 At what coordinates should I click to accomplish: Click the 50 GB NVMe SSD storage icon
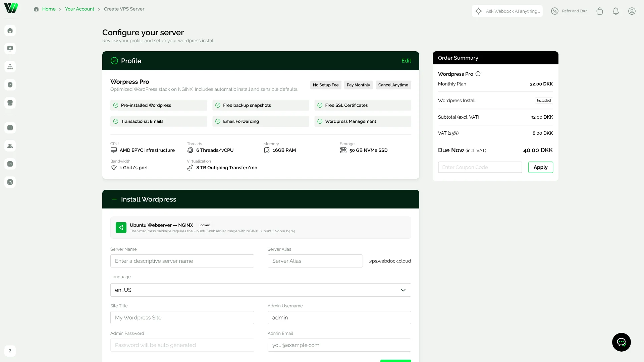(x=343, y=150)
